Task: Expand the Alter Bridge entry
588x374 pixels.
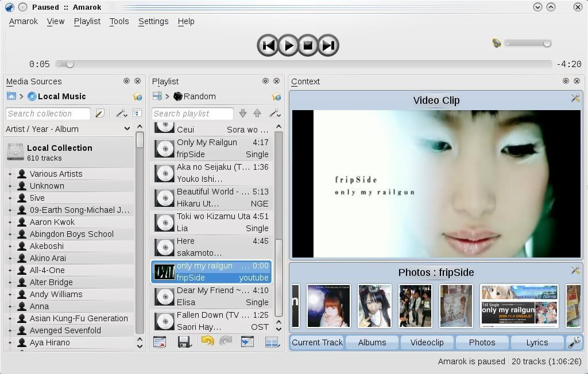Action: click(x=10, y=282)
